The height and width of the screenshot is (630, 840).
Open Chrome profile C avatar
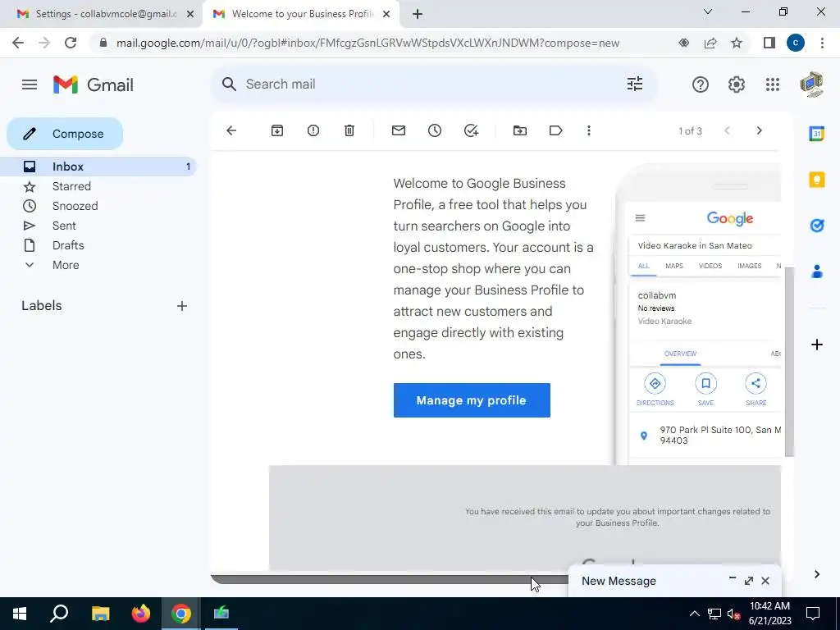tap(796, 43)
